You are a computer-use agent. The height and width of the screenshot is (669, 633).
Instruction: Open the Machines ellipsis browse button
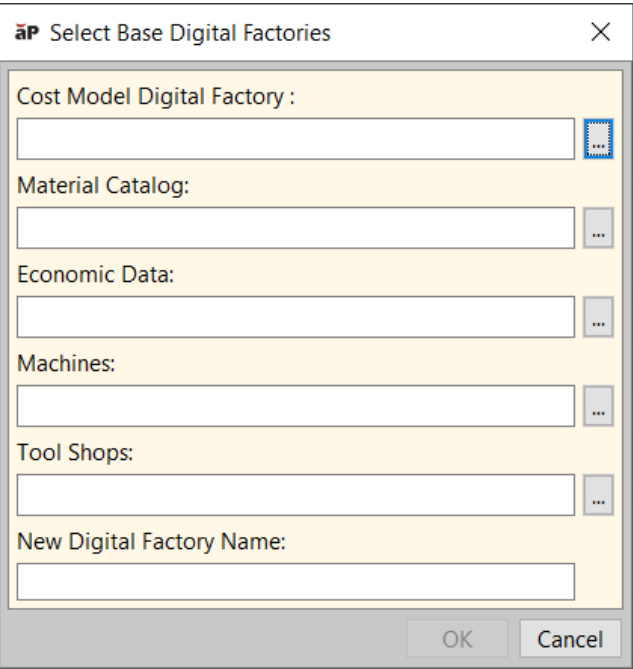click(x=598, y=407)
